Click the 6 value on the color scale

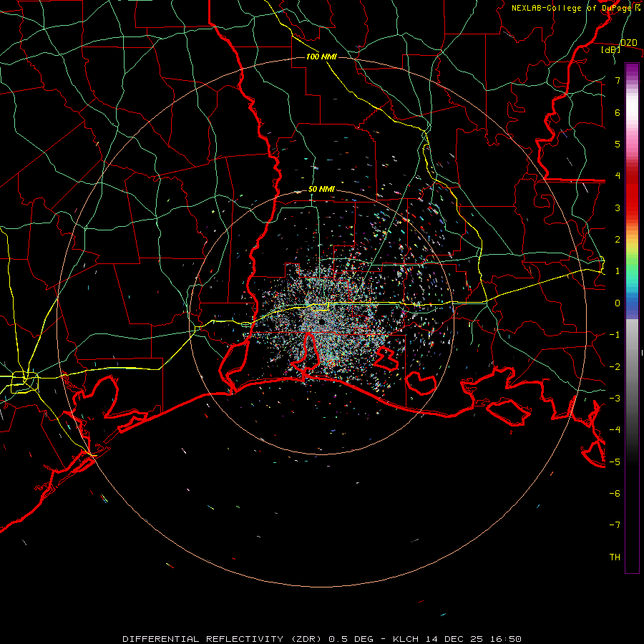tap(618, 112)
